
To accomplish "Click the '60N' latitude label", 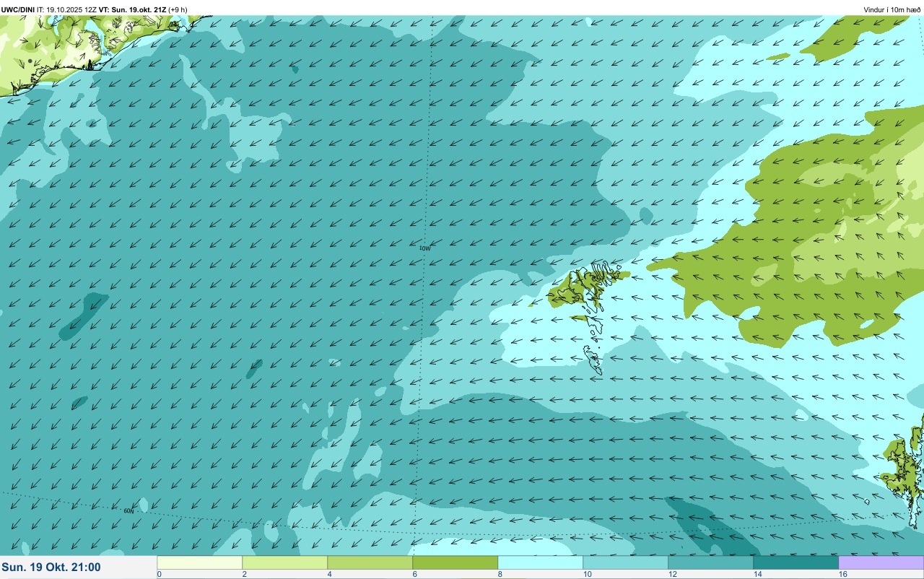I will [x=128, y=510].
